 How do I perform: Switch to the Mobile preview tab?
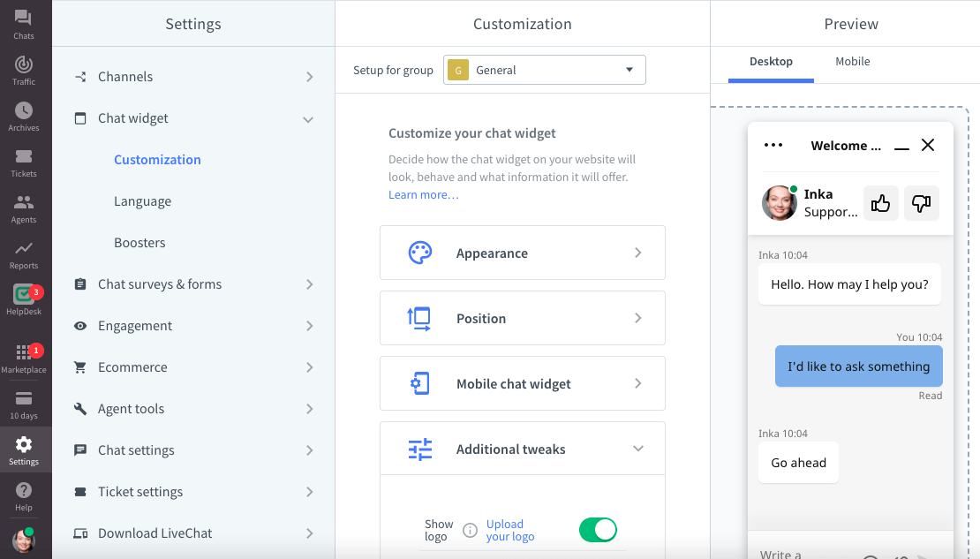(853, 61)
